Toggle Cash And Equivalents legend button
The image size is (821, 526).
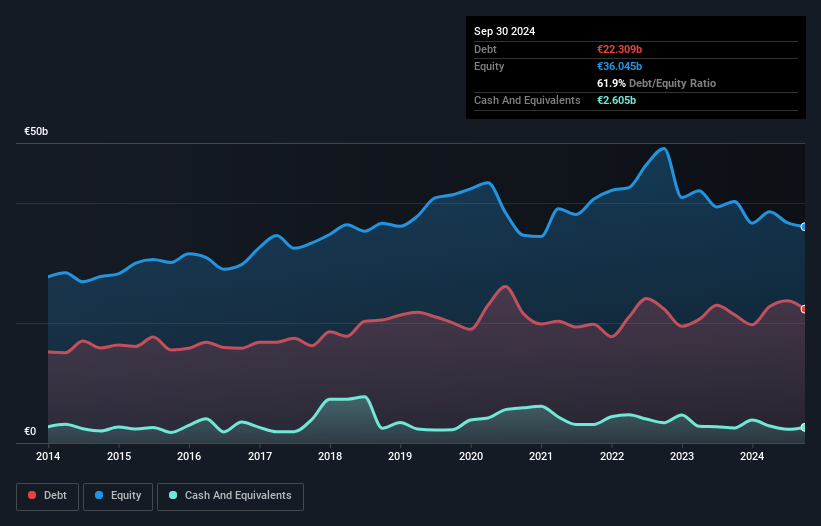[230, 496]
